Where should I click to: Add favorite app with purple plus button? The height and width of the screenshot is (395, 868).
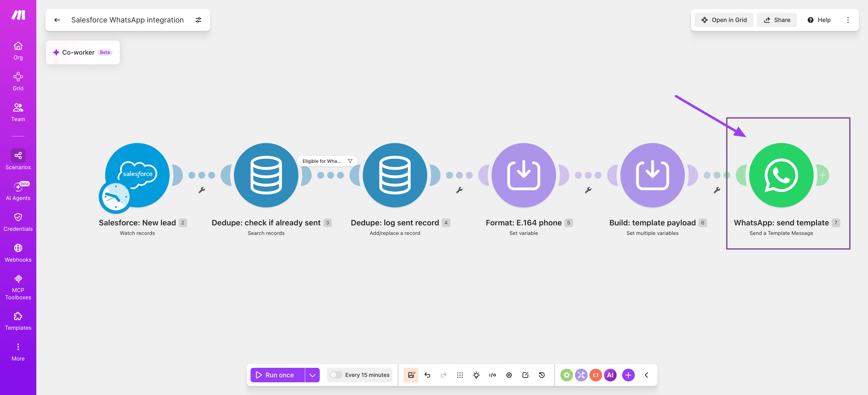pos(628,375)
